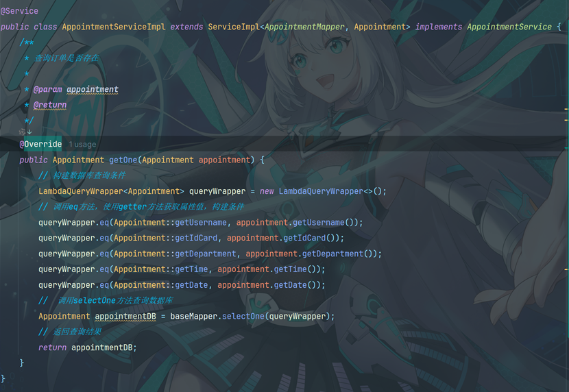
Task: Click the 'return appointmentDB;' statement
Action: (x=88, y=347)
